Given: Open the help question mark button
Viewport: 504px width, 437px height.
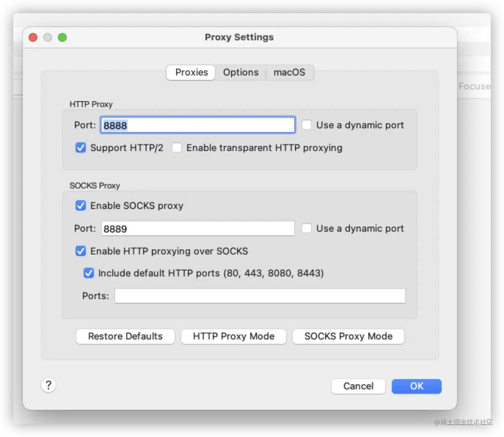Looking at the screenshot, I should (48, 385).
